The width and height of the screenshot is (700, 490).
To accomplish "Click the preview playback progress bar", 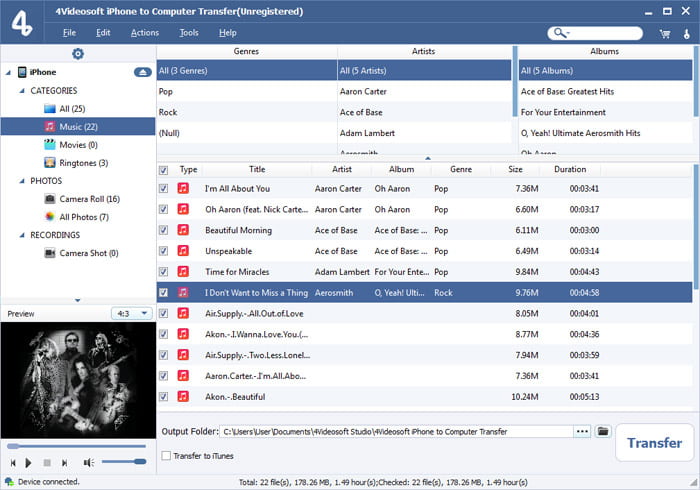I will (76, 446).
